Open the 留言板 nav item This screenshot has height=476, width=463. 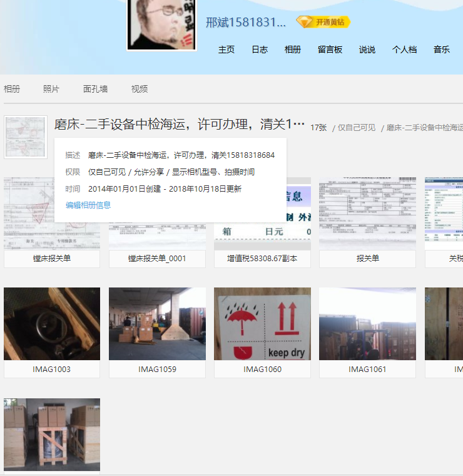pos(330,49)
